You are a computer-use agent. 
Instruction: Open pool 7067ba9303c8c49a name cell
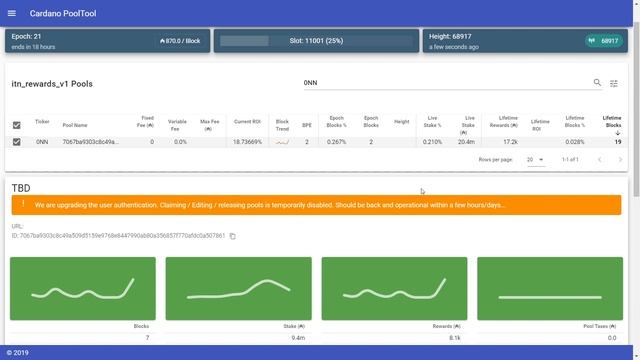(x=91, y=142)
